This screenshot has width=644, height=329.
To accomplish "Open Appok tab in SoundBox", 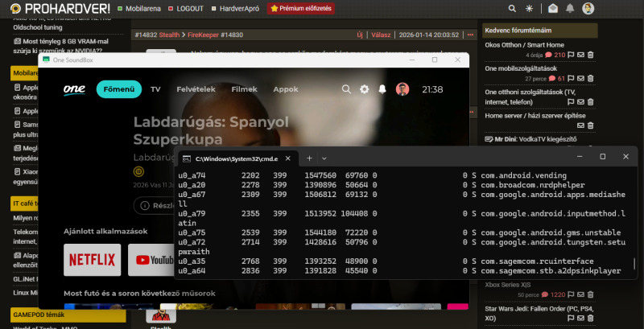I will click(x=286, y=89).
